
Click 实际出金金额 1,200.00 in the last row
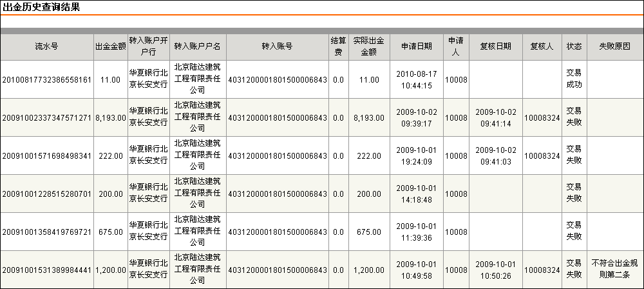click(x=369, y=270)
